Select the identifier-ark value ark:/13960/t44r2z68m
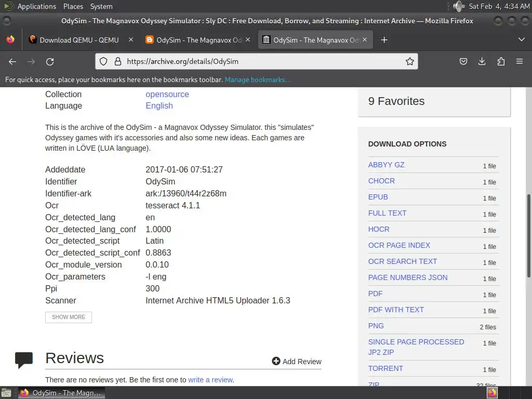Screen dimensions: 532x399 [186, 193]
